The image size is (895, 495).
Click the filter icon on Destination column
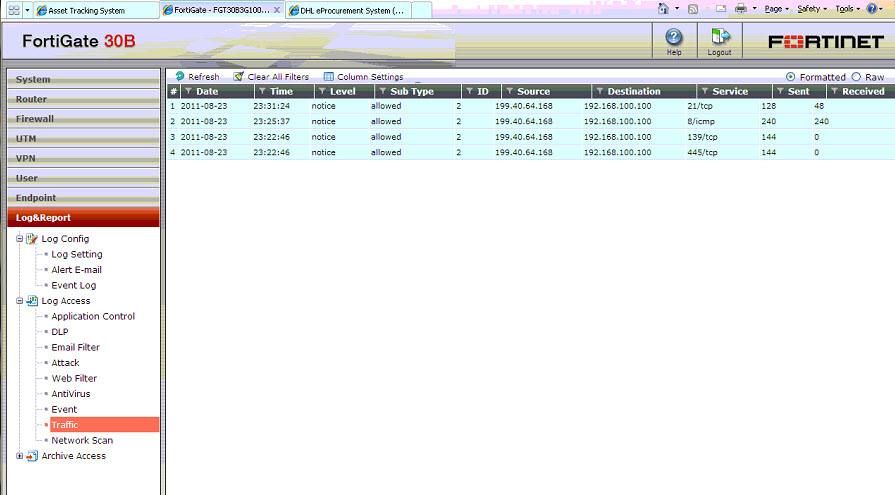tap(599, 91)
